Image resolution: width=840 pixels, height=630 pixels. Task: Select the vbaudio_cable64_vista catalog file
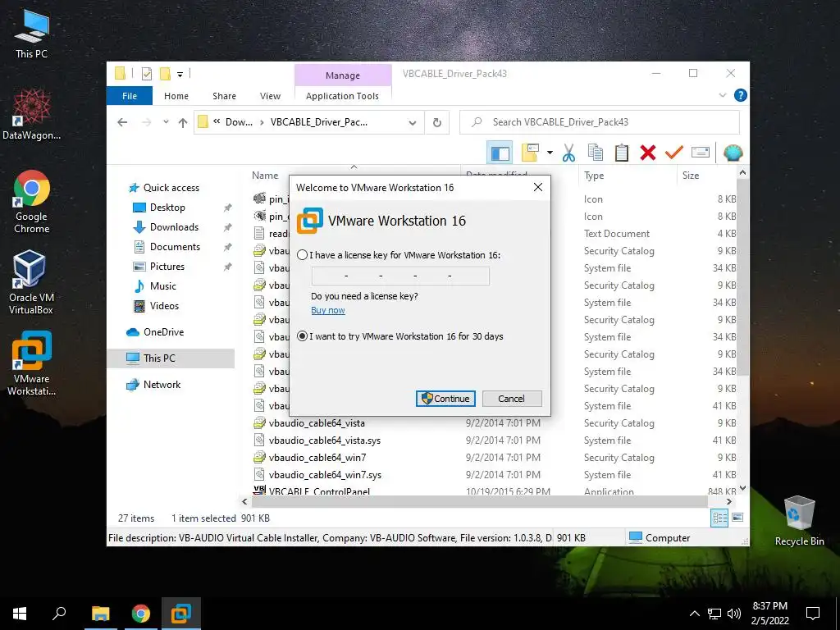point(317,423)
